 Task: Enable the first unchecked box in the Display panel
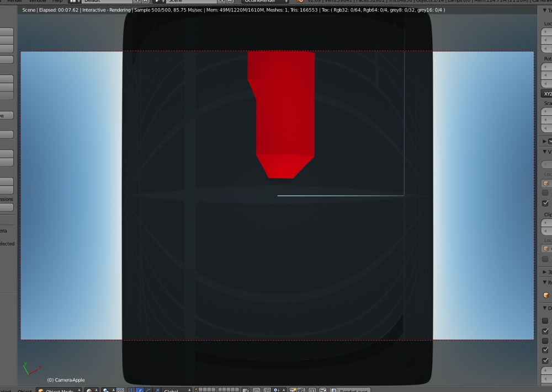pyautogui.click(x=545, y=321)
